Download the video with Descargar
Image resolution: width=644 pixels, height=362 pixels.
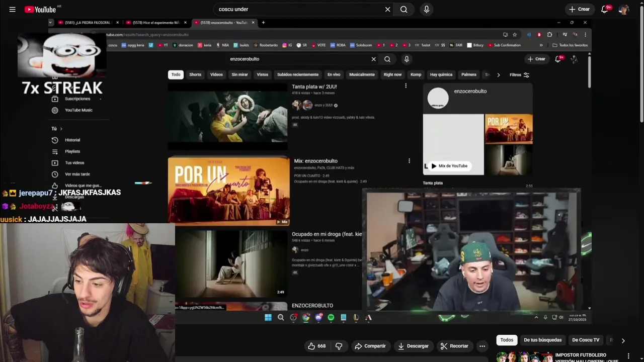coord(413,346)
